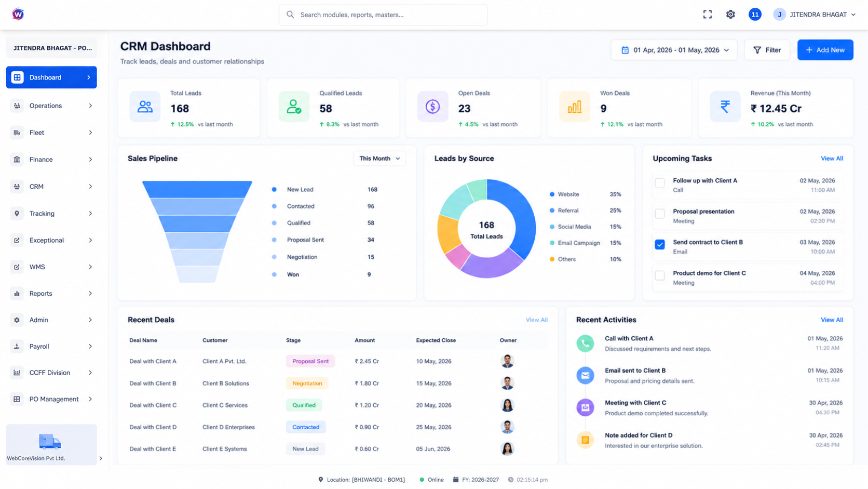Click the Negotiation stage badge
This screenshot has width=868, height=489.
click(x=307, y=384)
